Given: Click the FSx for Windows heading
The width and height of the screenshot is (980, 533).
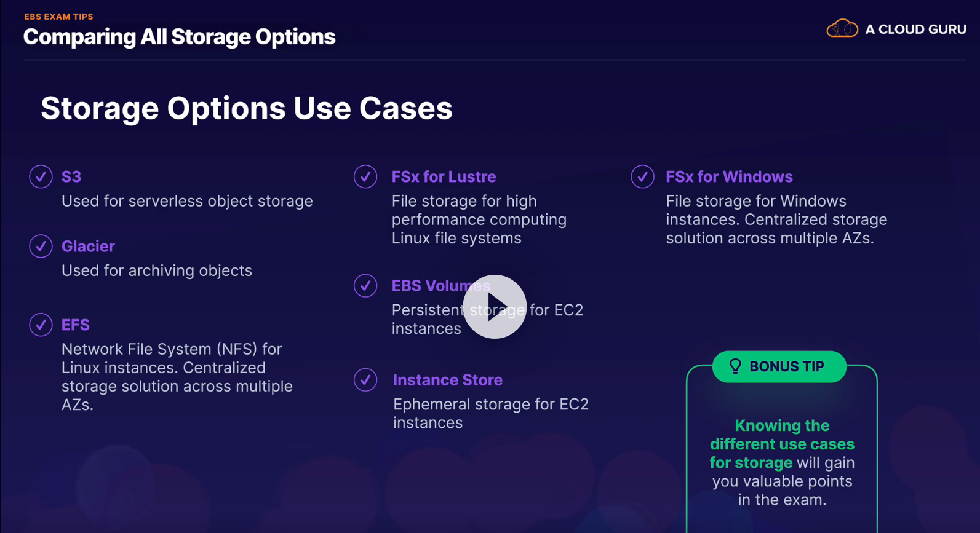Looking at the screenshot, I should [x=729, y=177].
